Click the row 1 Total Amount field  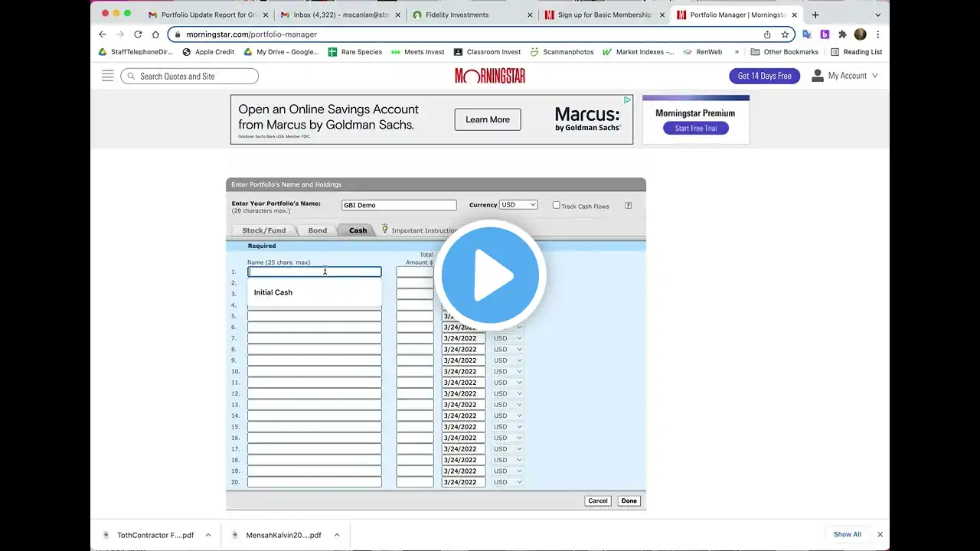415,272
